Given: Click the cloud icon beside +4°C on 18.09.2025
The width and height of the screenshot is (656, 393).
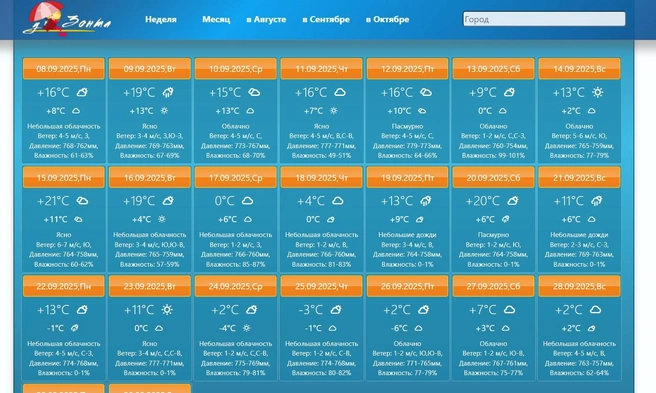Looking at the screenshot, I should click(338, 201).
